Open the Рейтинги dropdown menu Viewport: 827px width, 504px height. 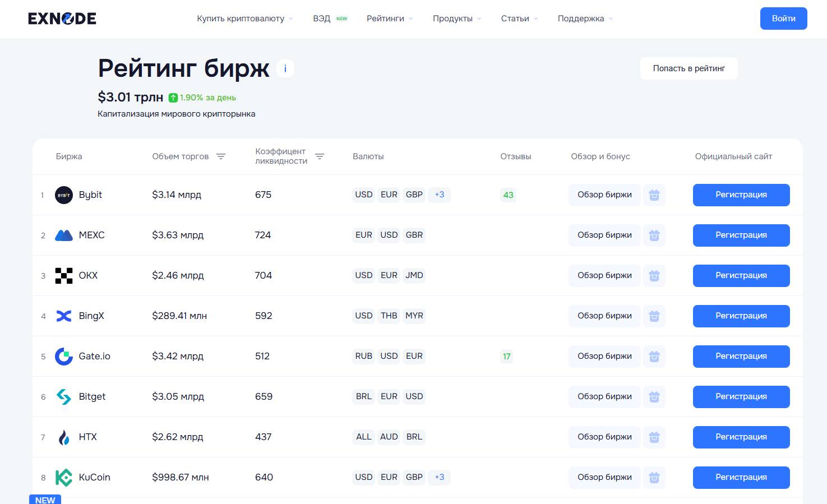coord(390,19)
